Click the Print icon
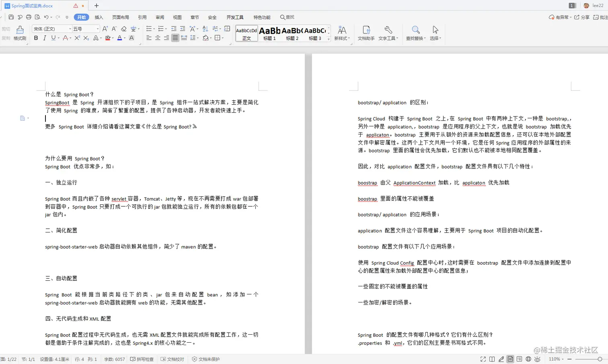 pyautogui.click(x=29, y=17)
